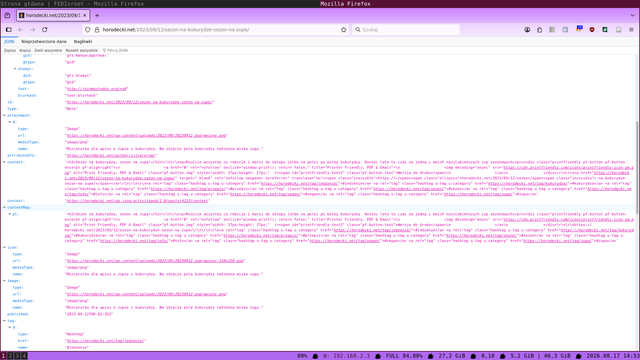This screenshot has height=360, width=640.
Task: Collapse the always node
Action: point(15,69)
